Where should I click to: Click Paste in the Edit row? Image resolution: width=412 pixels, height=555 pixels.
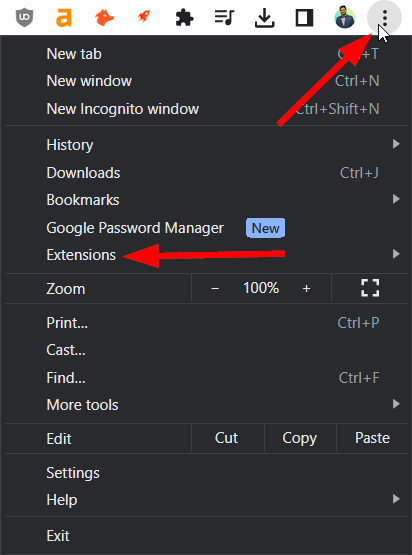coord(372,438)
